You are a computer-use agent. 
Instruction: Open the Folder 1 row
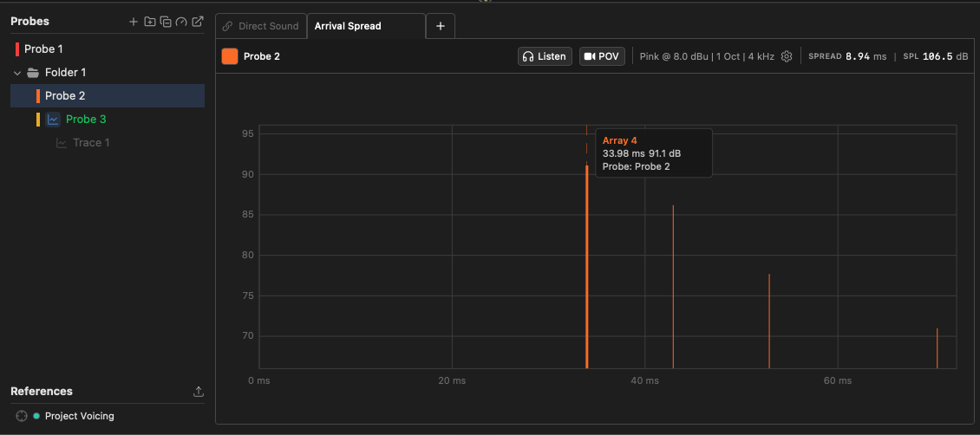(x=108, y=73)
